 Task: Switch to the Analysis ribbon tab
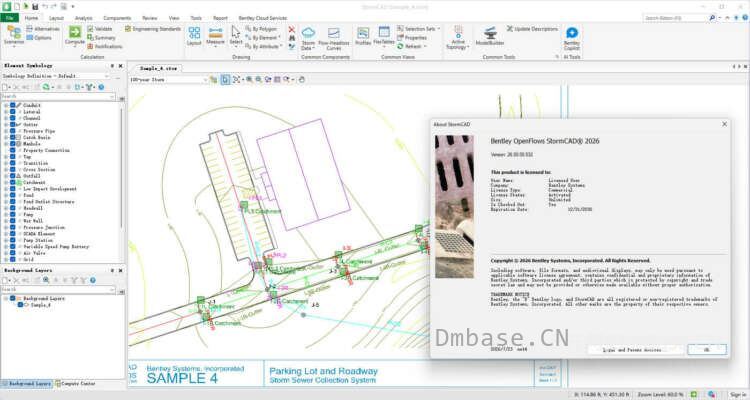83,18
